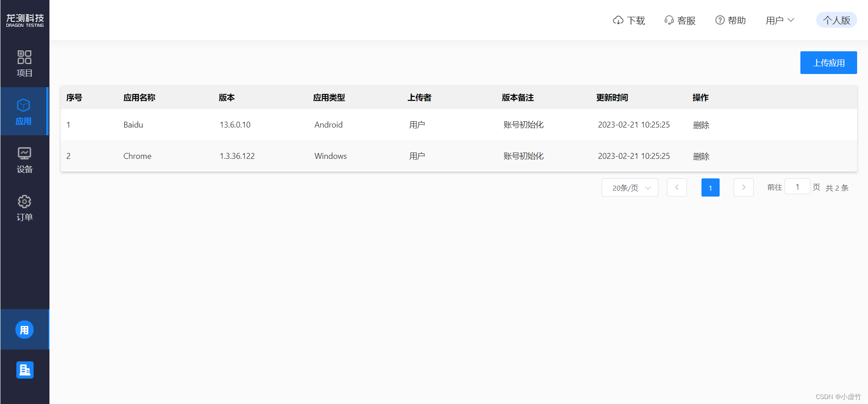Open the 20条/页 page size dropdown
868x404 pixels.
(x=630, y=187)
